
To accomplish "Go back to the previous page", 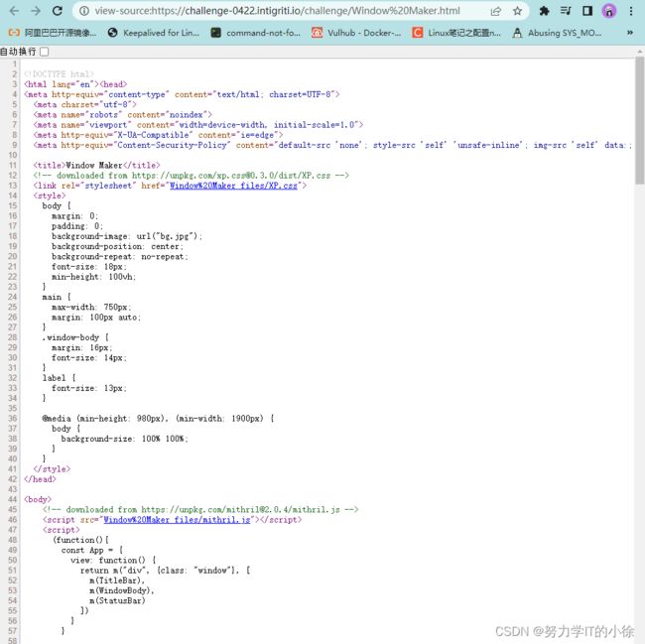I will pos(14,11).
